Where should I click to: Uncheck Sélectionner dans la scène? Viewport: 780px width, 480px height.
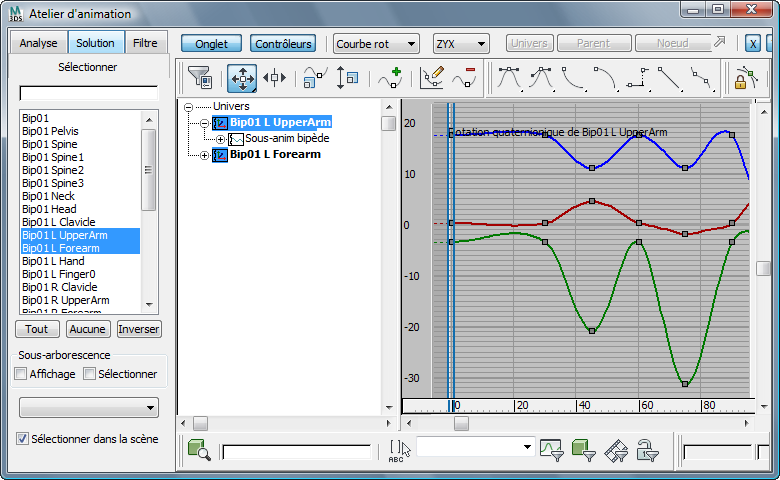22,439
